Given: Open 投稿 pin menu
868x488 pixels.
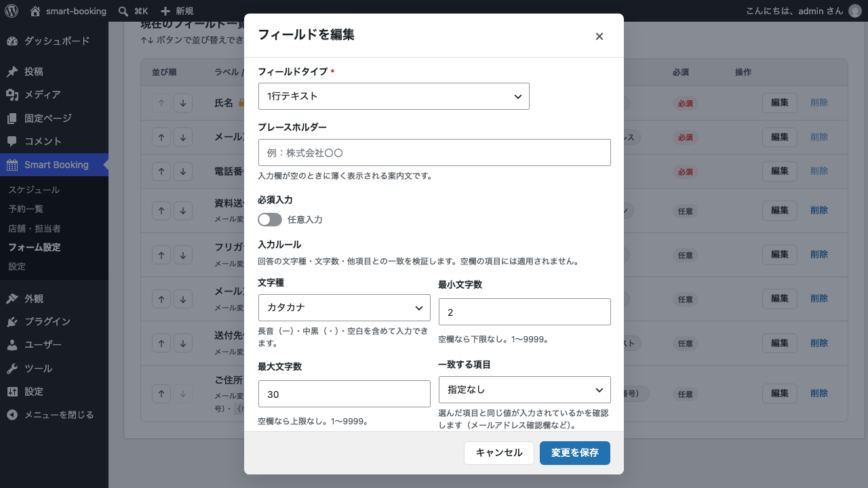Looking at the screenshot, I should pos(54,71).
